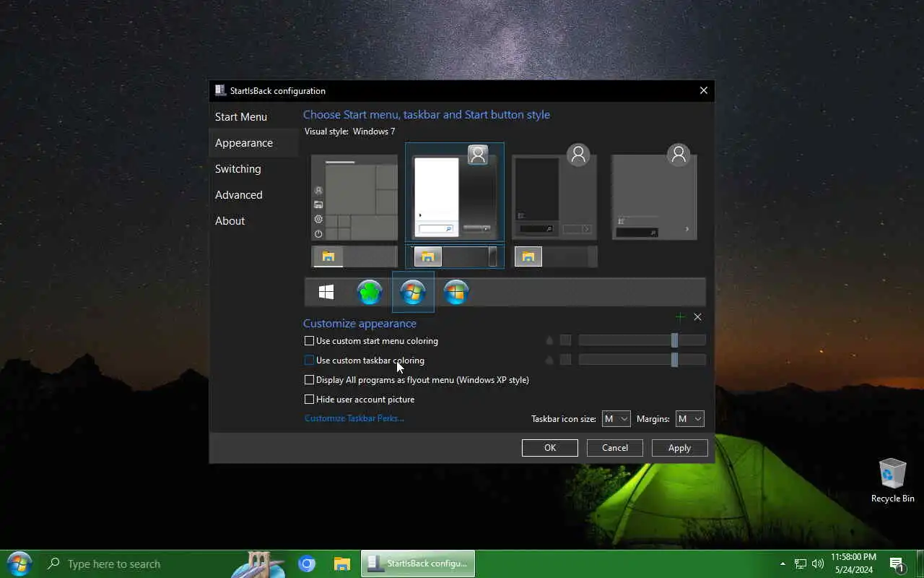Select the Windows 7 glass taskbar style
This screenshot has width=924, height=578.
point(455,256)
